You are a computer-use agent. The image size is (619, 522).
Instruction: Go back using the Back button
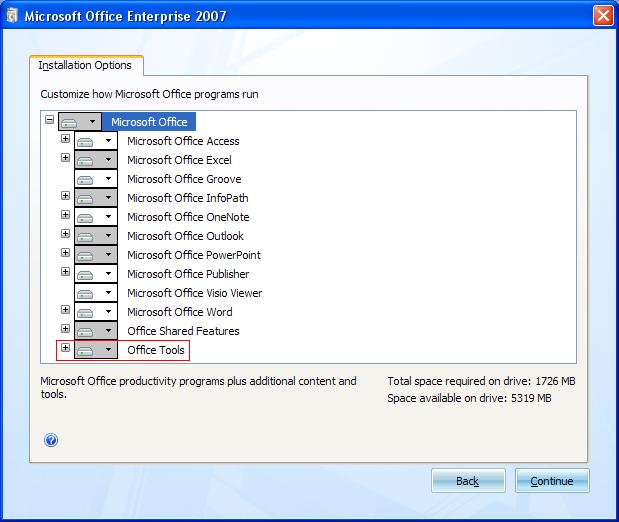point(467,481)
